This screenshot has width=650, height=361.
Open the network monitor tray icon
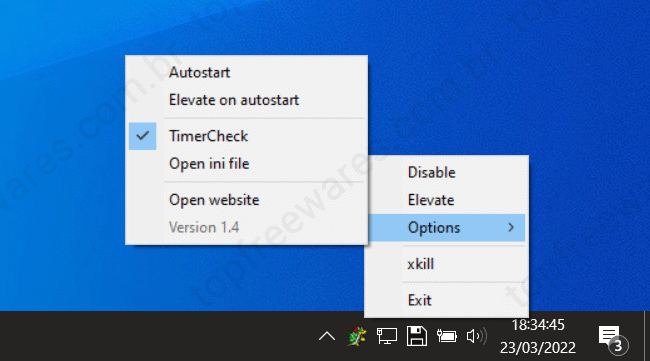coord(386,336)
